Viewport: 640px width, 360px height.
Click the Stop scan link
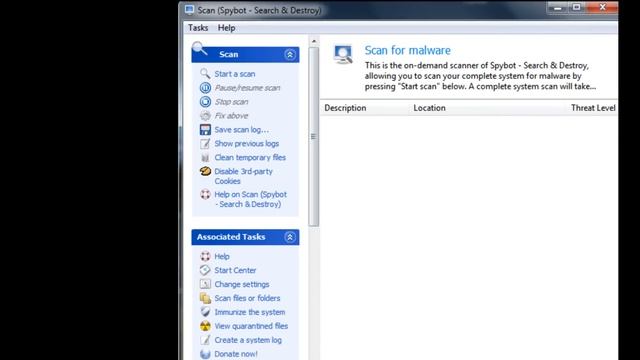(231, 102)
